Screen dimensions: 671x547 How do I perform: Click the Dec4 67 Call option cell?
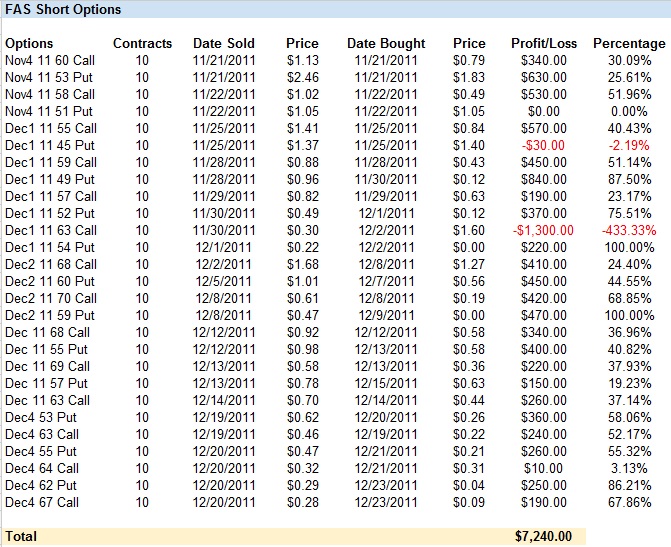pyautogui.click(x=42, y=502)
